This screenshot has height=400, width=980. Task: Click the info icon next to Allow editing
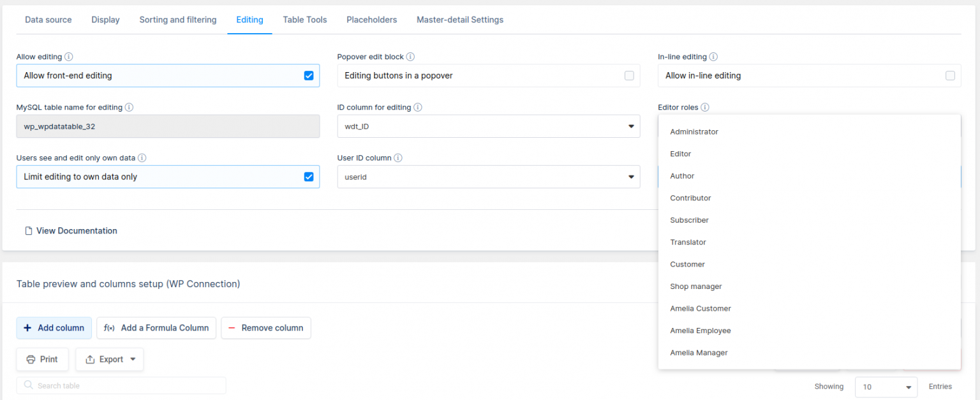[x=70, y=56]
